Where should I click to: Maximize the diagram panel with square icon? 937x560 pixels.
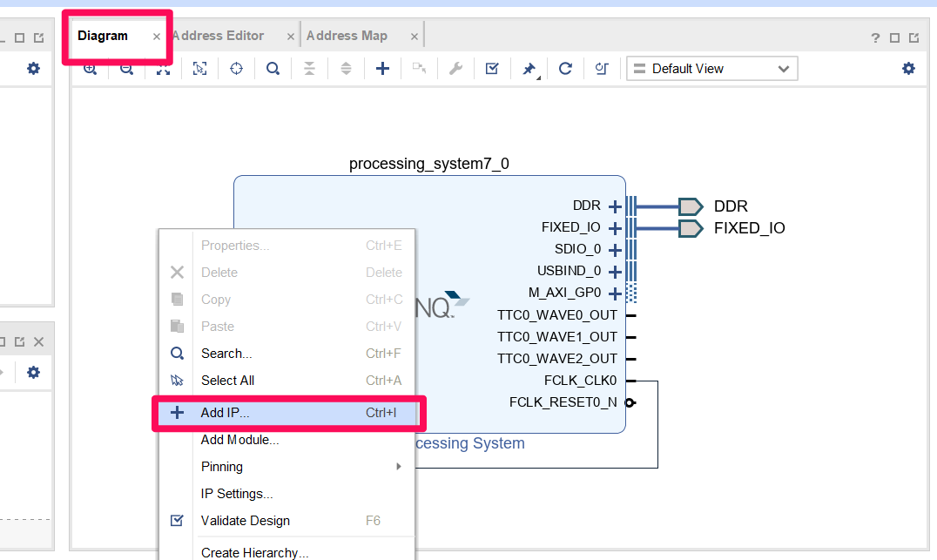(894, 37)
